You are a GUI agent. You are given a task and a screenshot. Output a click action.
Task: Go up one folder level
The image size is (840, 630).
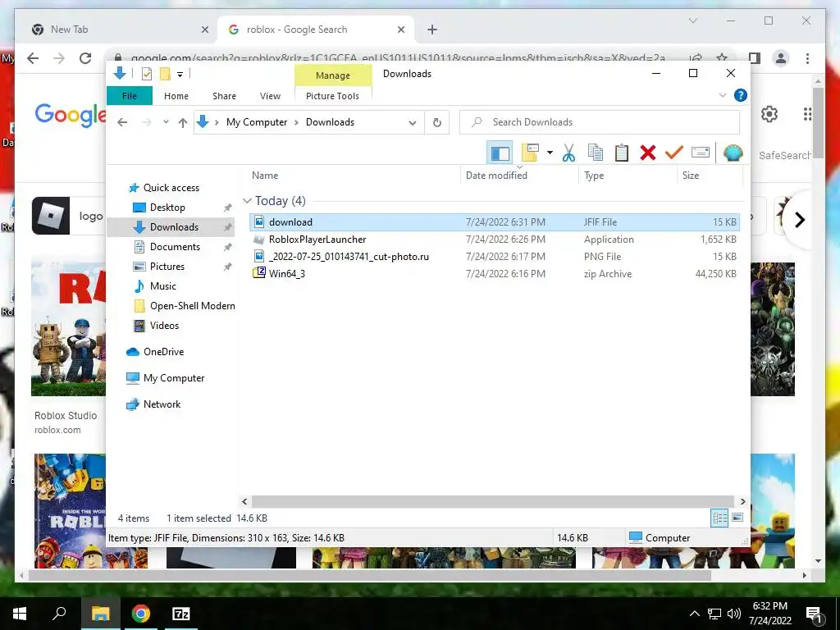click(x=183, y=123)
